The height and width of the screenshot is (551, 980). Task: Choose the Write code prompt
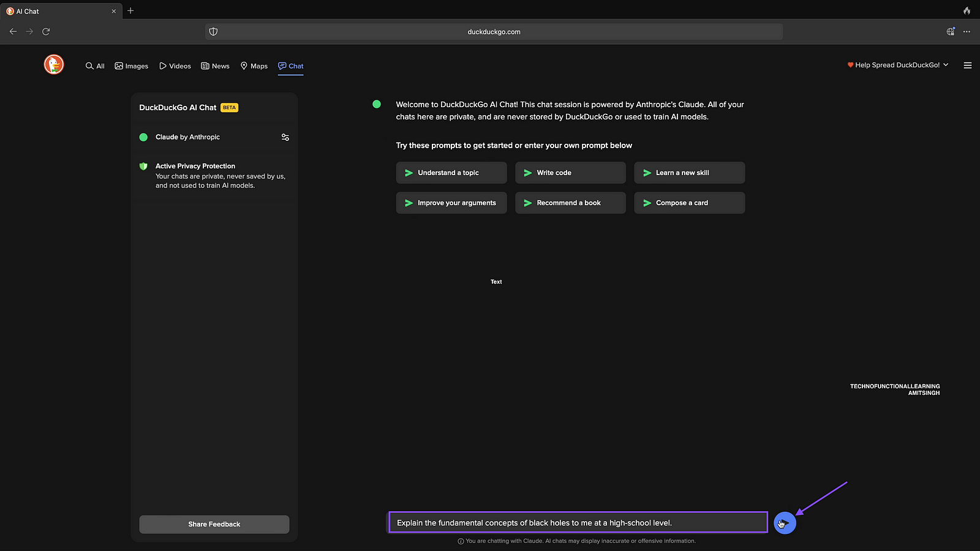(570, 173)
